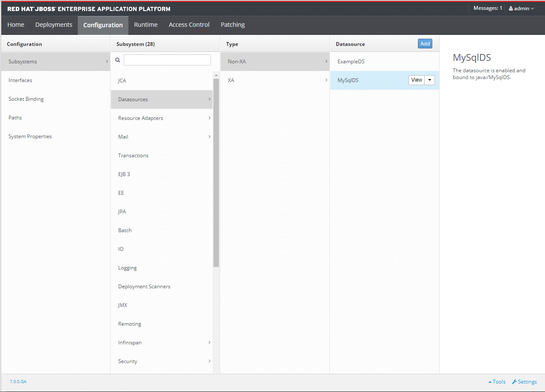Image resolution: width=545 pixels, height=392 pixels.
Task: Select the Transactions subsystem
Action: pyautogui.click(x=162, y=156)
